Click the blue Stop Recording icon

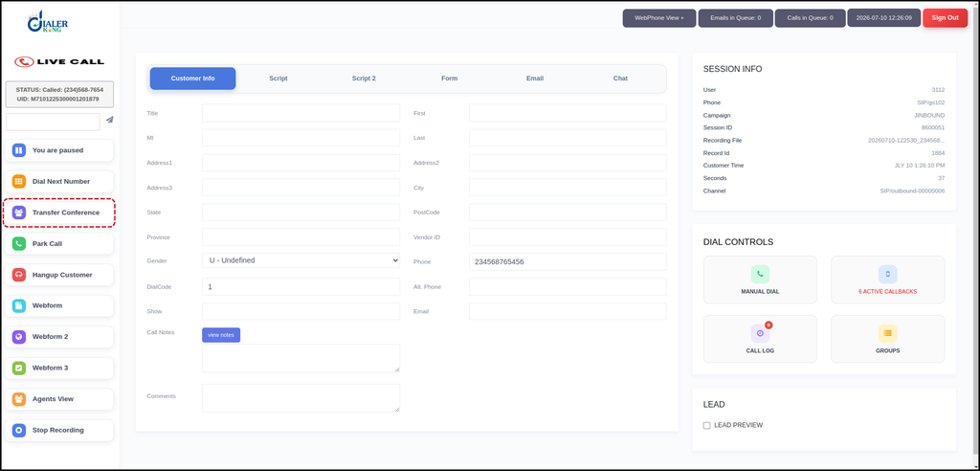(x=19, y=430)
